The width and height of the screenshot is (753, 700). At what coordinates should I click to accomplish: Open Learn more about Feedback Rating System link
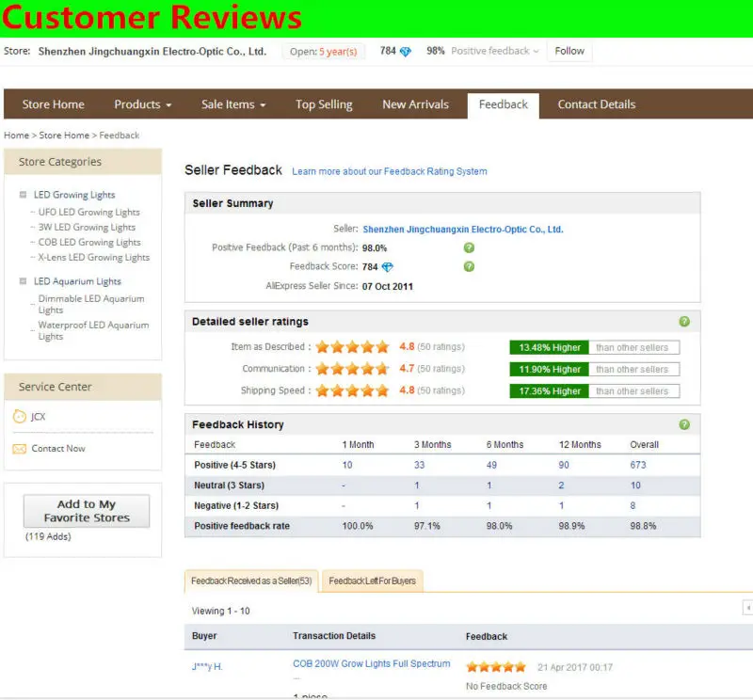tap(390, 171)
